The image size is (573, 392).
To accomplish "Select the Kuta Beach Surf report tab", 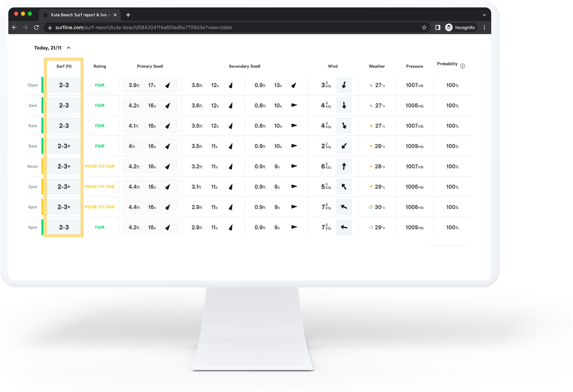I will click(x=78, y=15).
